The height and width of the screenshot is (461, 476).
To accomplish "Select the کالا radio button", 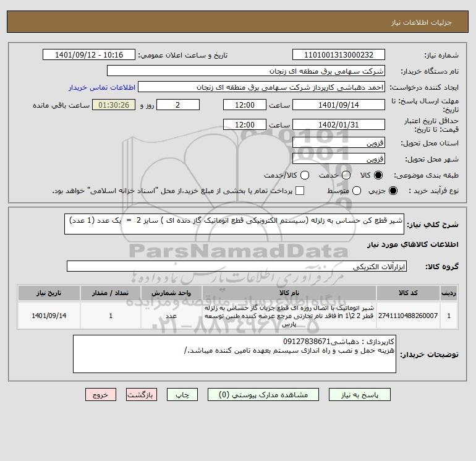I will 378,175.
